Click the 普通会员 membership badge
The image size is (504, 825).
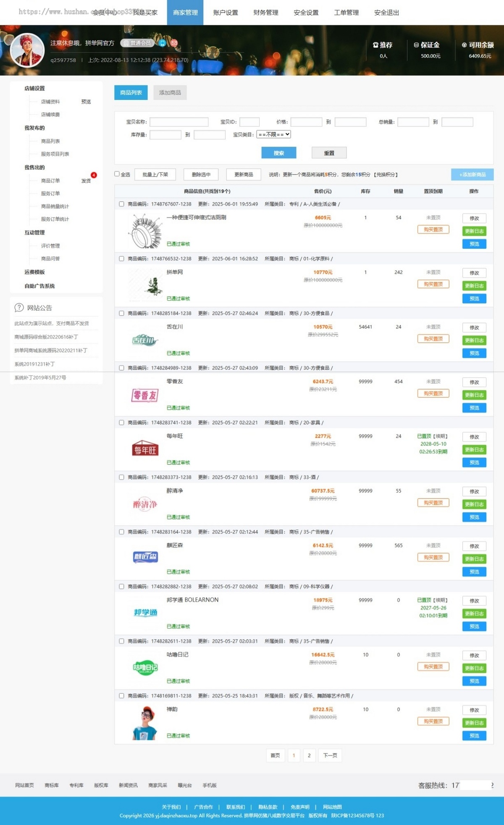(x=137, y=43)
